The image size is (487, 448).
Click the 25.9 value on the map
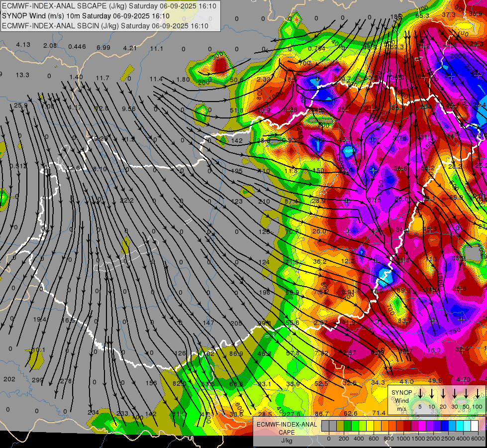pyautogui.click(x=20, y=106)
